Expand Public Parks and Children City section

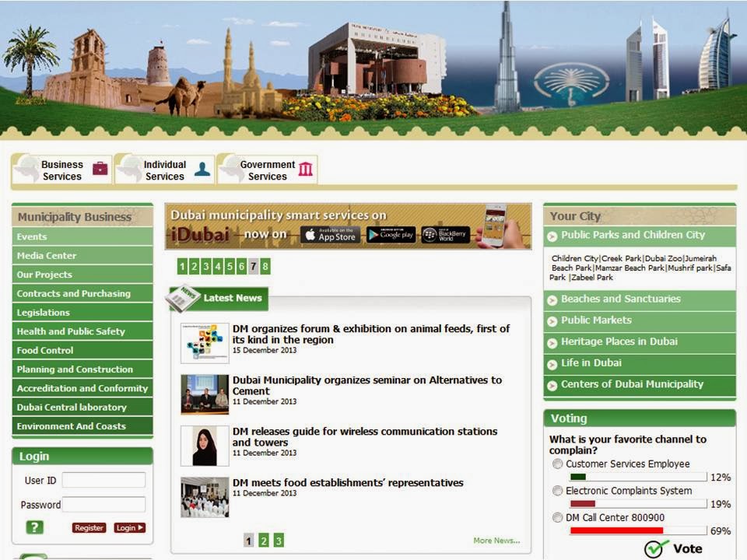[x=640, y=236]
